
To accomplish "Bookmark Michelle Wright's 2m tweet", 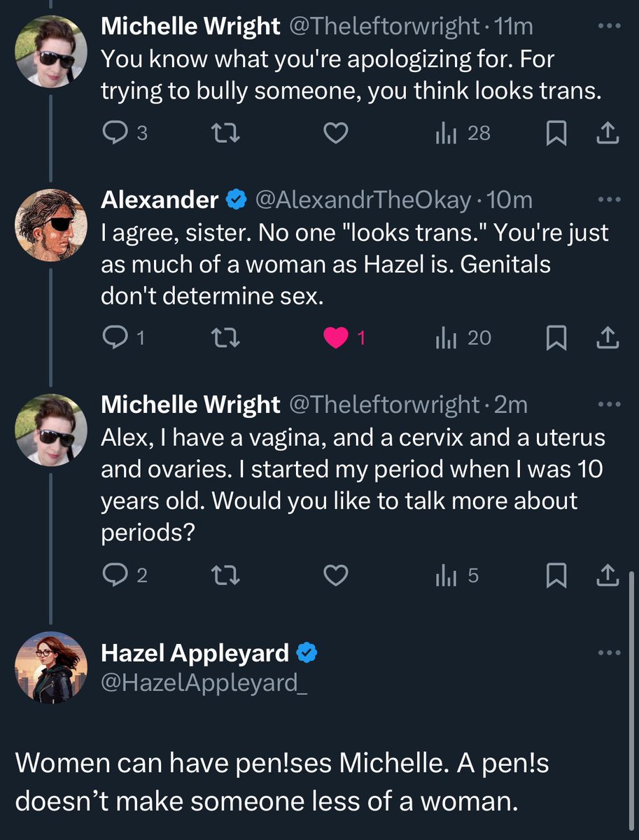I will coord(555,575).
